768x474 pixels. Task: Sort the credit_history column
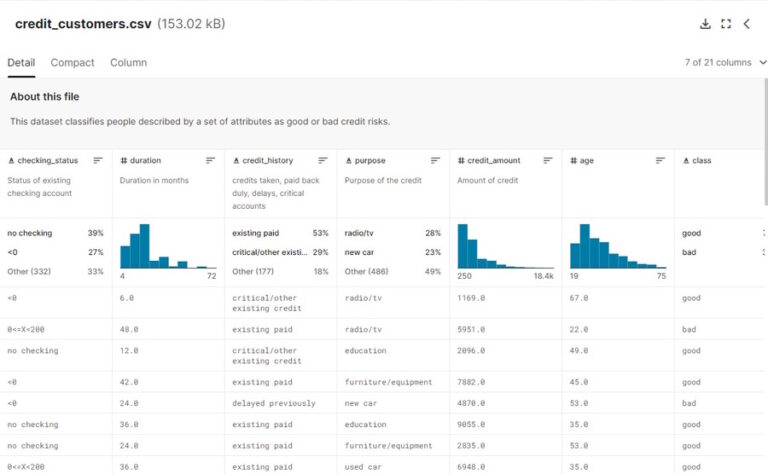[323, 160]
